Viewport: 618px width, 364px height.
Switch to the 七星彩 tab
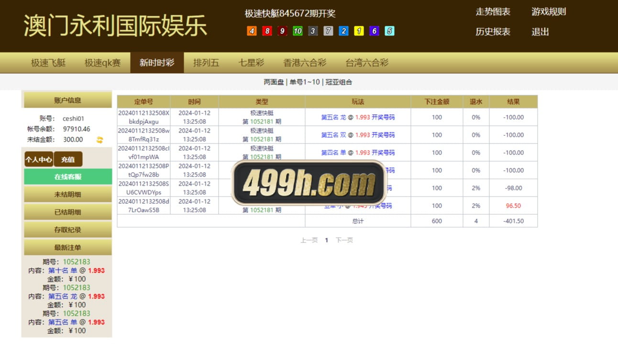[251, 63]
